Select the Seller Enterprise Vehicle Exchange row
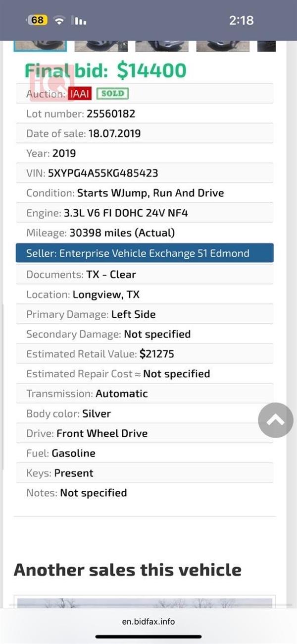297x644 pixels. click(145, 253)
